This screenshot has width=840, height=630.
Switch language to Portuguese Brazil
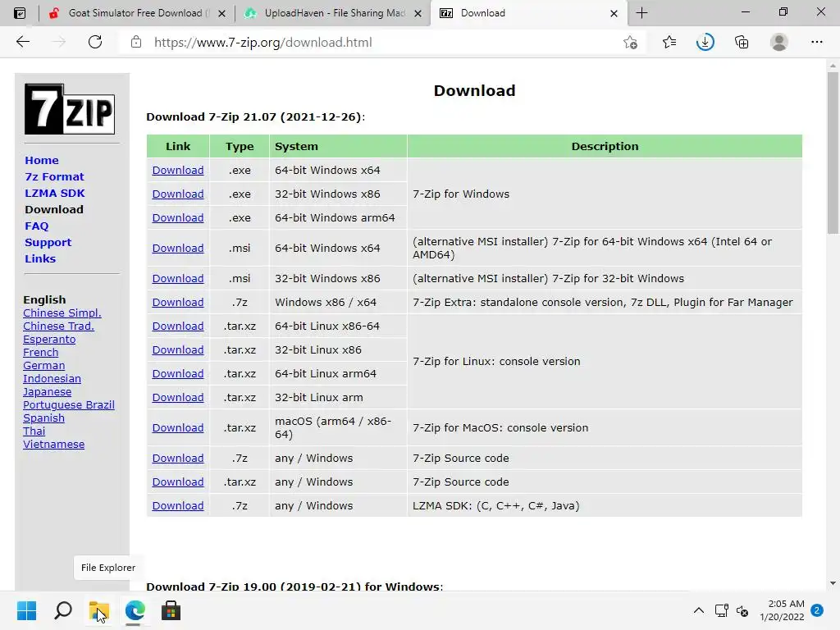point(69,405)
